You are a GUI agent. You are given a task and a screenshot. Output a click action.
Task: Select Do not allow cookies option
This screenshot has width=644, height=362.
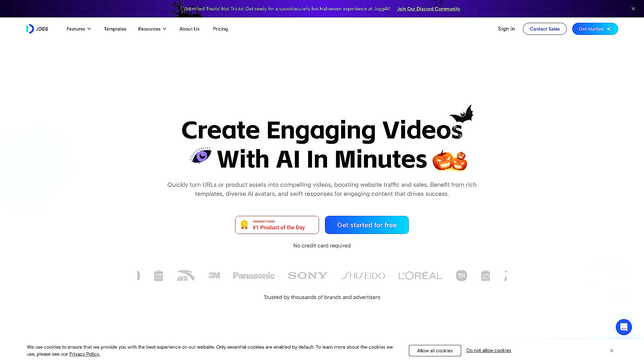(489, 351)
